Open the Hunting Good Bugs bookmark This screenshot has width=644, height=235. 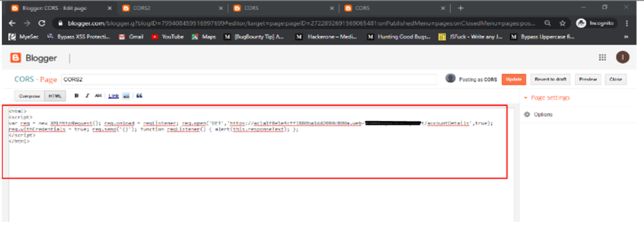click(x=399, y=37)
